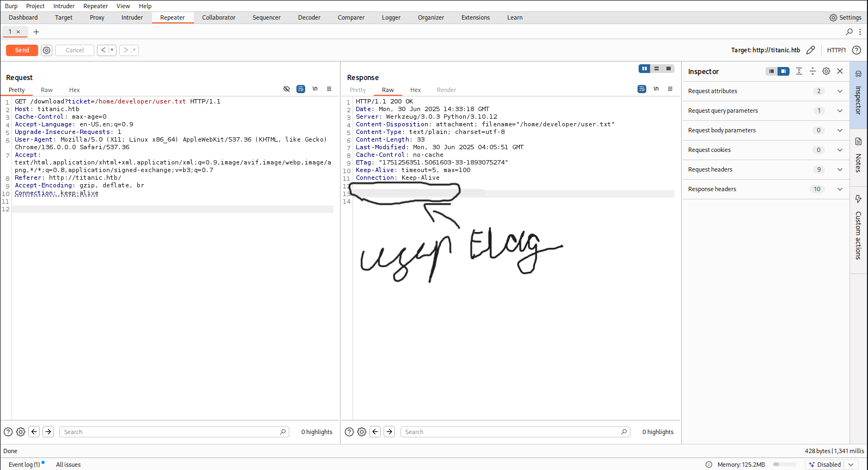This screenshot has width=868, height=470.
Task: Toggle hide non-printable characters in Request
Action: pyautogui.click(x=287, y=89)
